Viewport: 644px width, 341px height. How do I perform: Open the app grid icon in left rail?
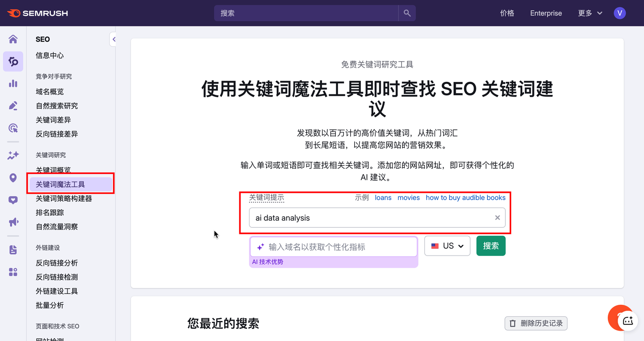pyautogui.click(x=13, y=272)
